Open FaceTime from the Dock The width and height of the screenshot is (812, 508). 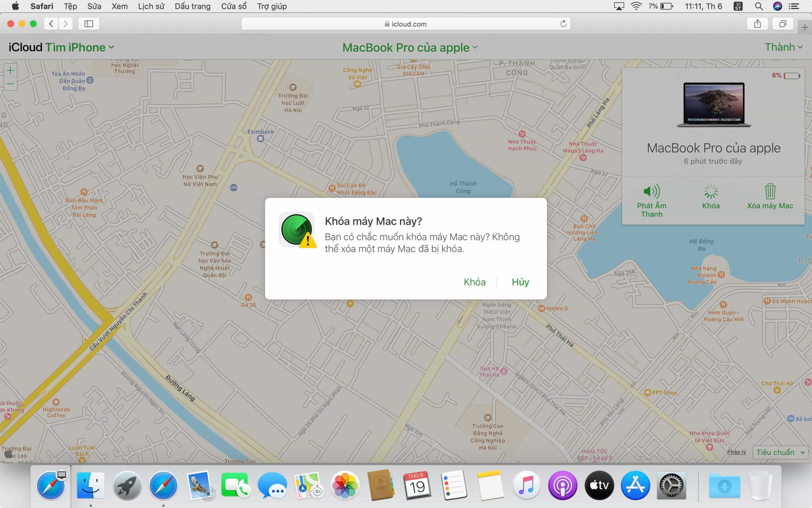[x=236, y=485]
